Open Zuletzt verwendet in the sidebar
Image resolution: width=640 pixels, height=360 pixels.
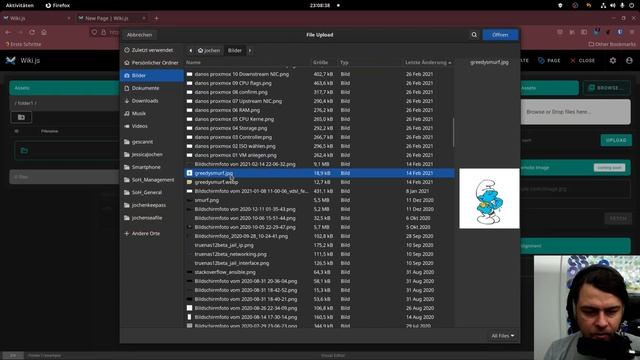pyautogui.click(x=152, y=50)
